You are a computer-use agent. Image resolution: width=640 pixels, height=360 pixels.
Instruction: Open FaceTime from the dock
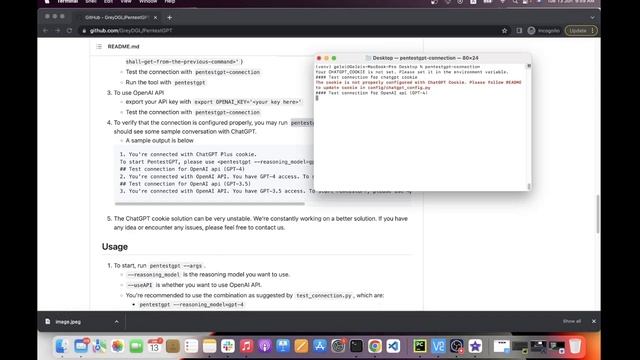pyautogui.click(x=136, y=346)
